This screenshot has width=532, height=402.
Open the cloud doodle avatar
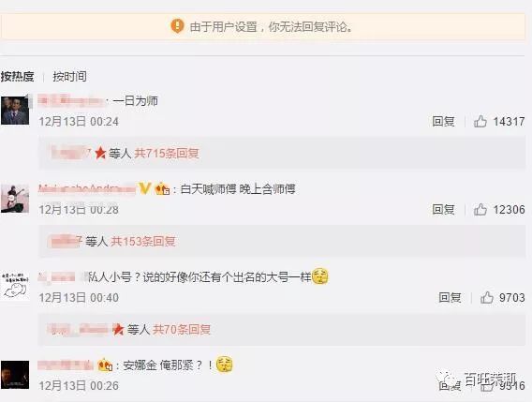pyautogui.click(x=15, y=286)
